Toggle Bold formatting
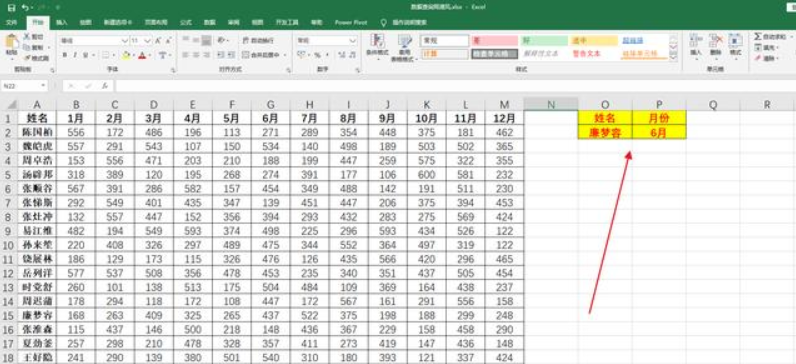Image resolution: width=796 pixels, height=364 pixels. pos(65,55)
